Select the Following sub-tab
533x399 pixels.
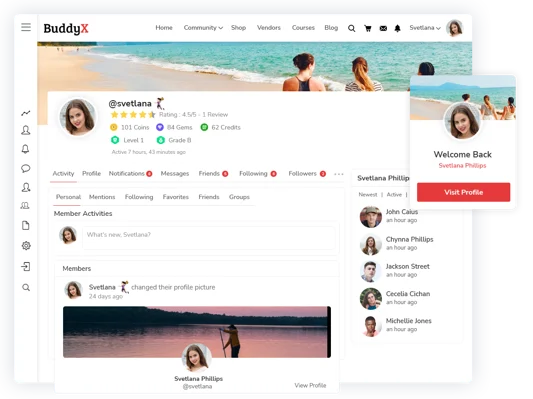[x=139, y=197]
